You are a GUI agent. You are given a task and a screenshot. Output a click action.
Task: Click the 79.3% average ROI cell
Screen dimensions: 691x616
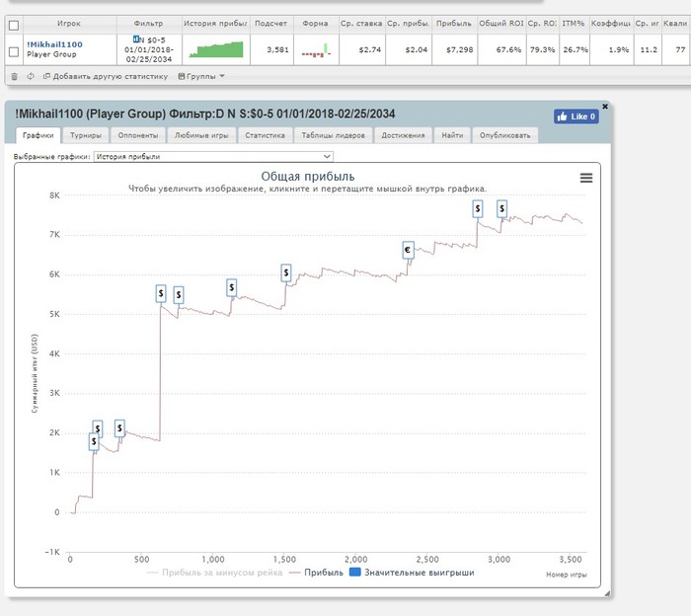(x=543, y=49)
